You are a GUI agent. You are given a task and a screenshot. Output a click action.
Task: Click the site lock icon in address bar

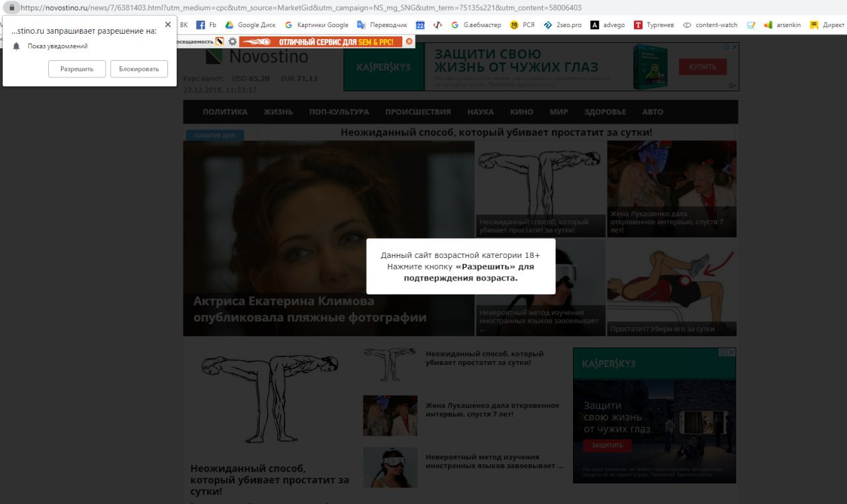tap(11, 7)
